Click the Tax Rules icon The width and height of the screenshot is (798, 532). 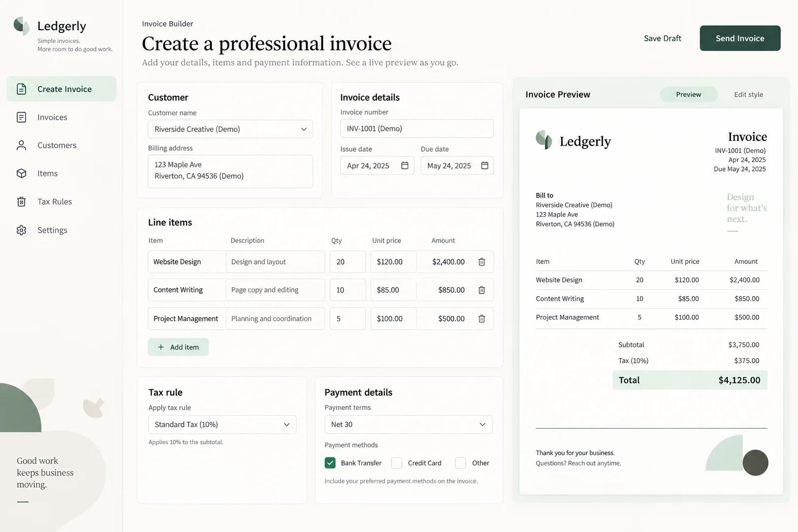(x=21, y=202)
